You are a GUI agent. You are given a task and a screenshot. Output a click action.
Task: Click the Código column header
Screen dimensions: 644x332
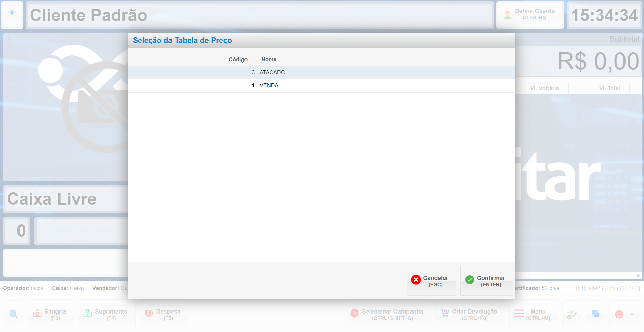pyautogui.click(x=238, y=60)
